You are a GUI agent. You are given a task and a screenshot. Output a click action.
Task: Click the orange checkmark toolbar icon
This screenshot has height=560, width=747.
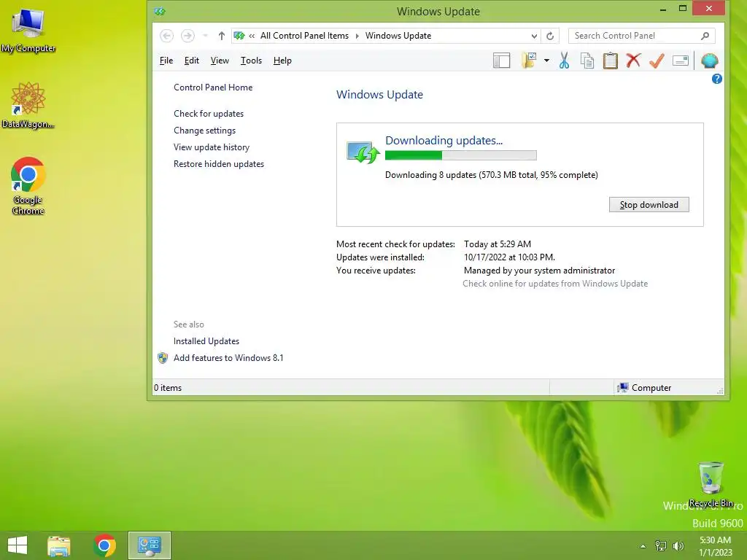click(x=657, y=61)
